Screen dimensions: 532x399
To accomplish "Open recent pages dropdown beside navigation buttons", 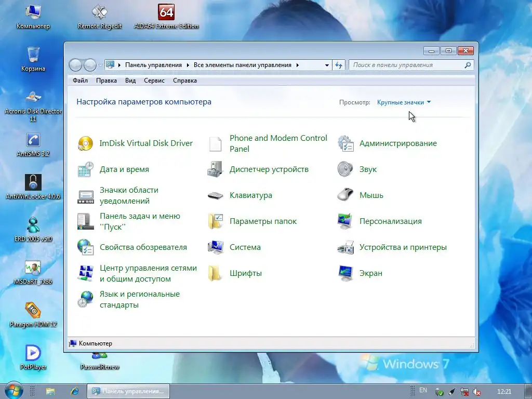I will click(x=100, y=65).
